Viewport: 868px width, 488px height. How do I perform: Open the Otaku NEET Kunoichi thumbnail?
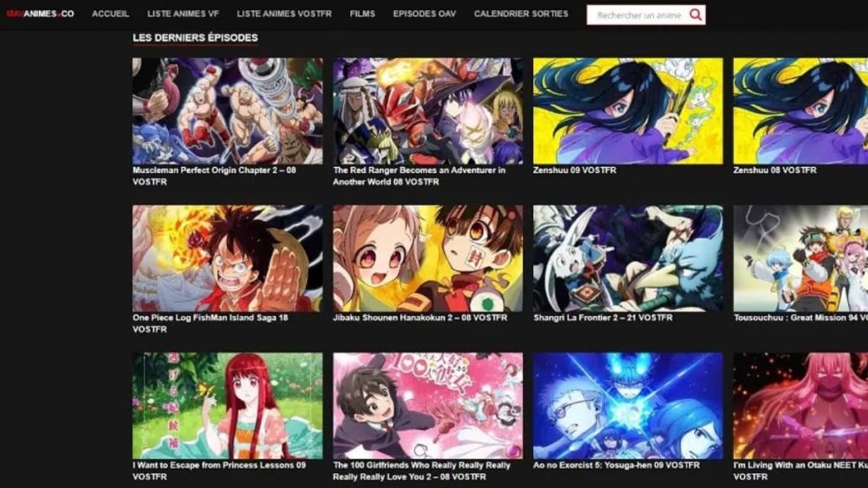pos(800,406)
